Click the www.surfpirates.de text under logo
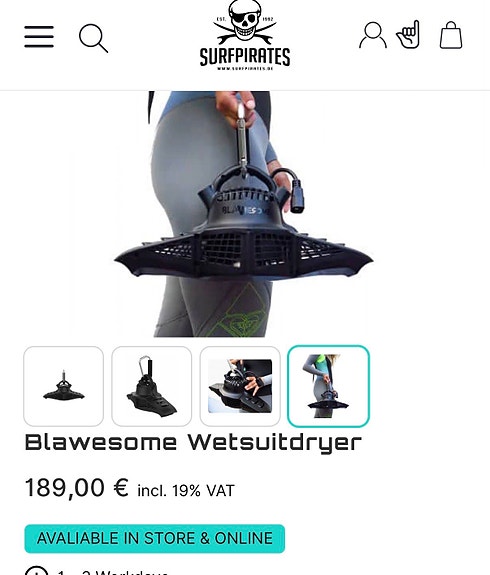The image size is (490, 575). point(245,68)
